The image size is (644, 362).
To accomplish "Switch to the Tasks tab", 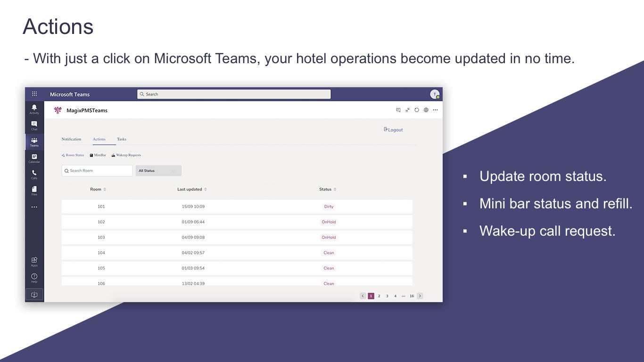I will tap(122, 139).
